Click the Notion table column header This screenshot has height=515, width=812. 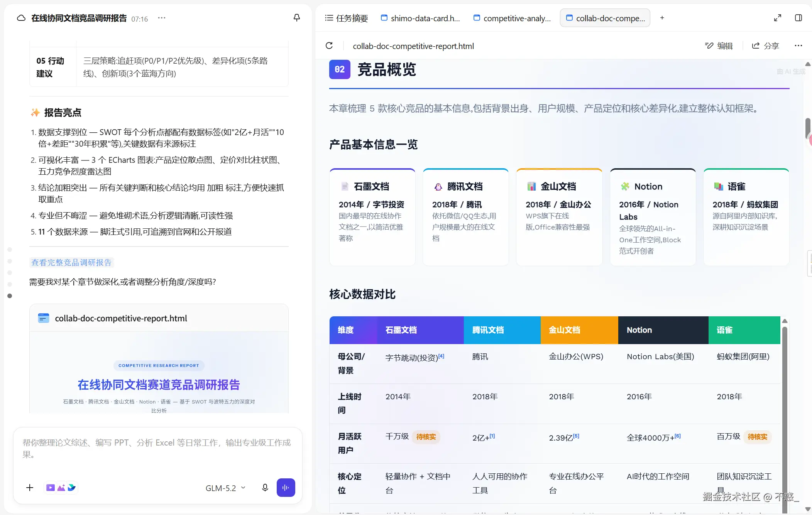tap(663, 330)
